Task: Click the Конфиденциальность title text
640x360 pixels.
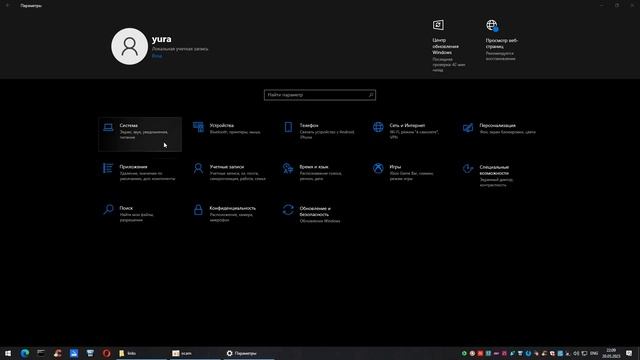Action: coord(233,208)
